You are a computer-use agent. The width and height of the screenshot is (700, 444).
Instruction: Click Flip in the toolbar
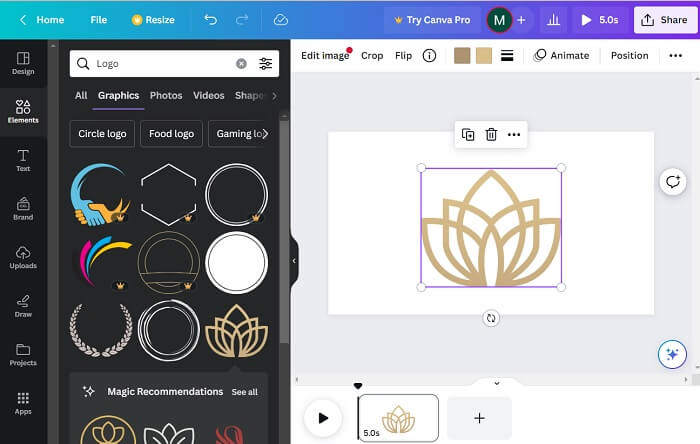point(403,55)
